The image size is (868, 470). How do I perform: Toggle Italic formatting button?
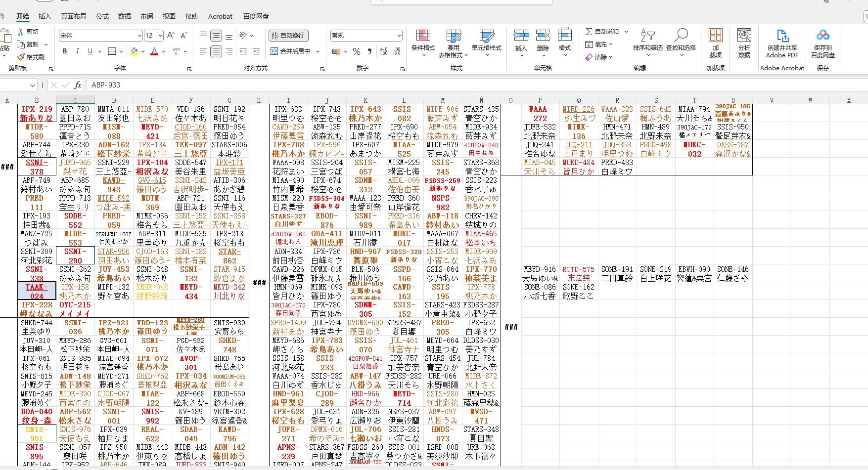(x=77, y=51)
